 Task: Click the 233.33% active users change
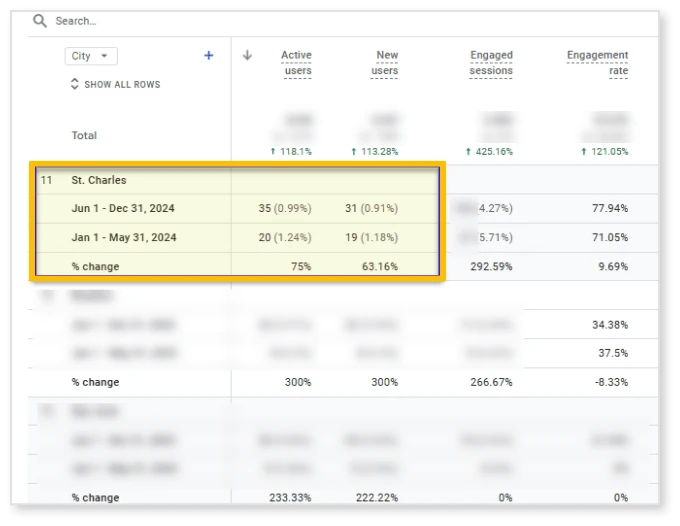[290, 497]
